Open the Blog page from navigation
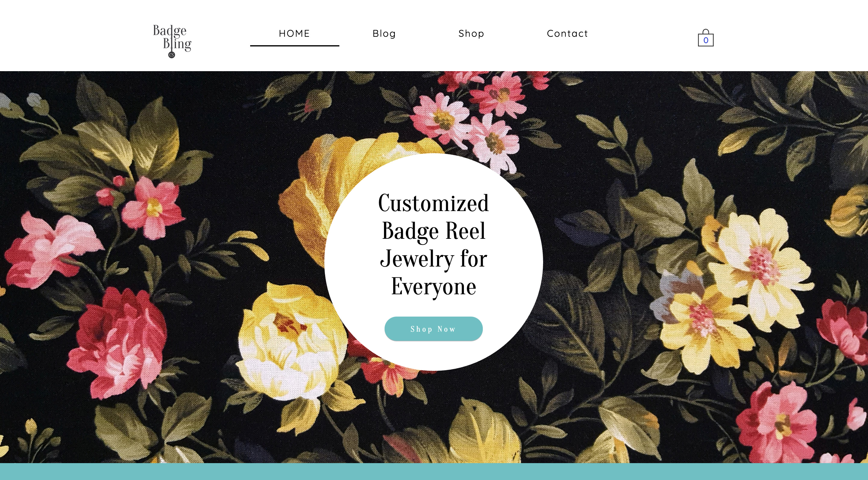 [x=384, y=33]
